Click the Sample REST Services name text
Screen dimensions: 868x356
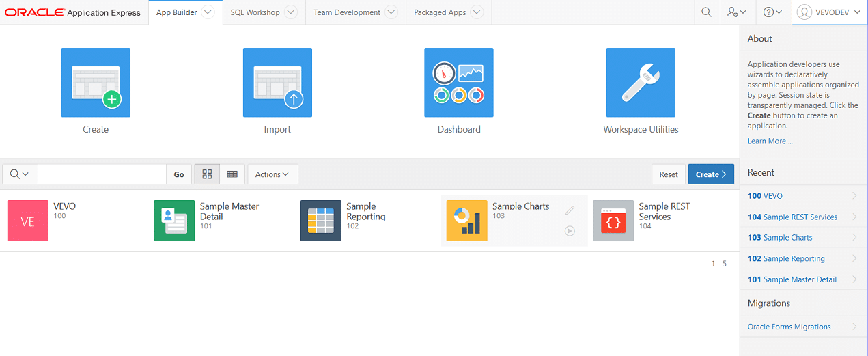(664, 211)
